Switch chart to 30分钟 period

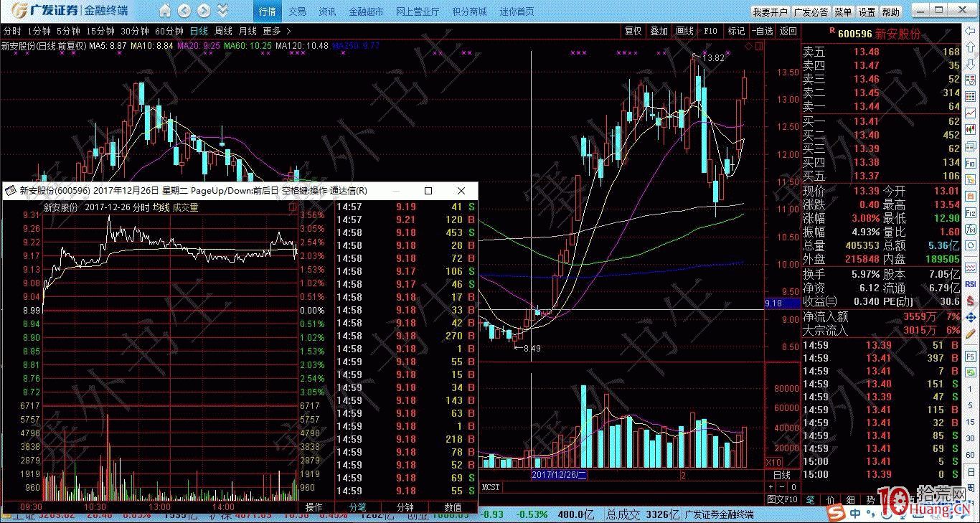tap(134, 31)
